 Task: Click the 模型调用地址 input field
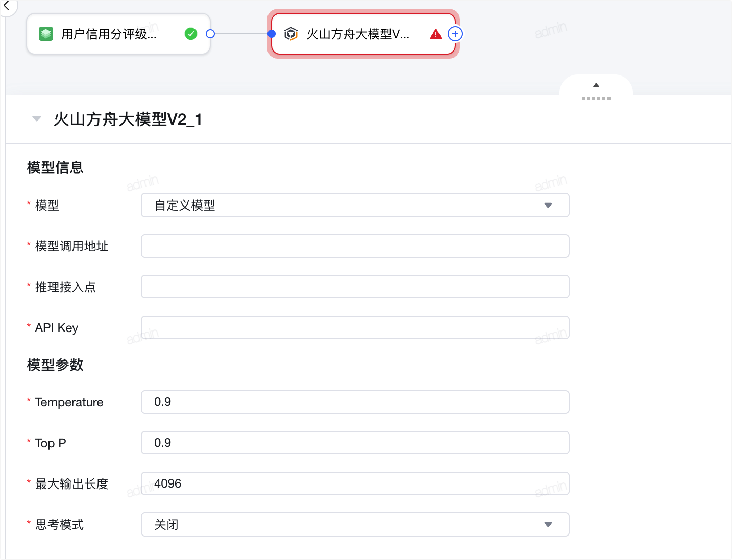tap(355, 246)
